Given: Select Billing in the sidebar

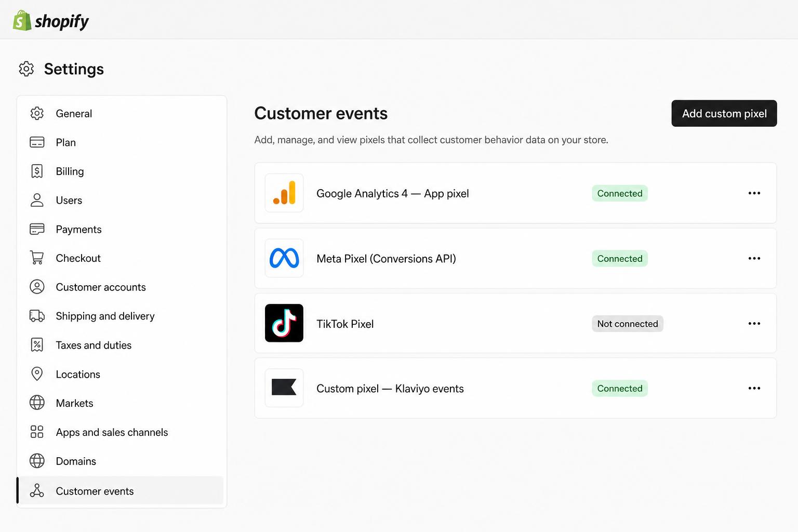Looking at the screenshot, I should coord(122,171).
